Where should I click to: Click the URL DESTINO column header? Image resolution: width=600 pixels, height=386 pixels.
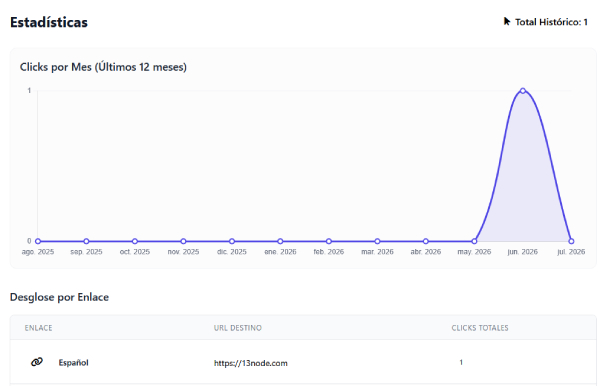click(x=238, y=328)
